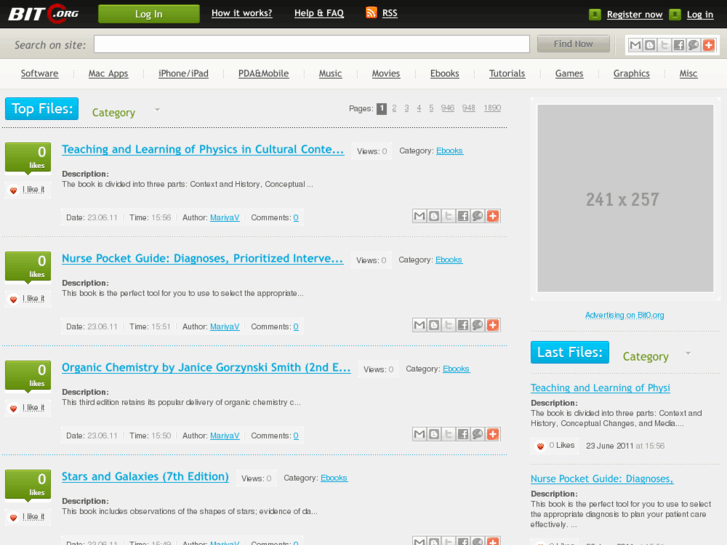Share via Facebook icon in header

tap(679, 45)
